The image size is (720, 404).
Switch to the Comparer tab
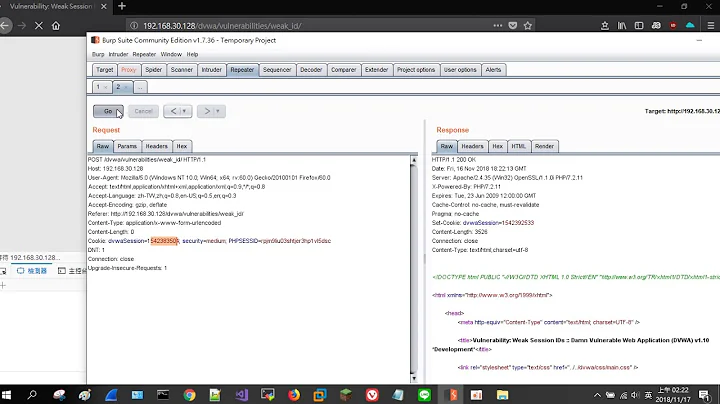coord(343,70)
